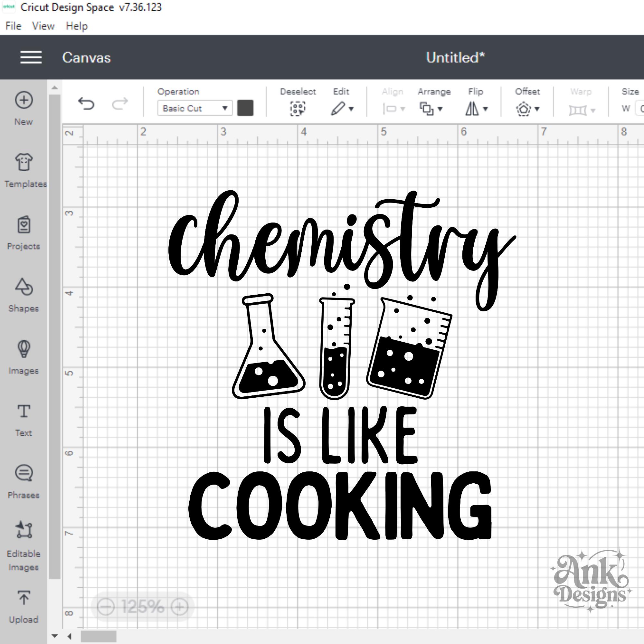
Task: Open the Templates panel
Action: coord(25,170)
